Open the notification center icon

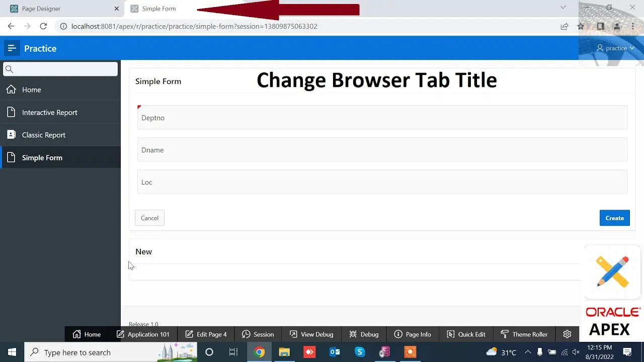pos(627,352)
